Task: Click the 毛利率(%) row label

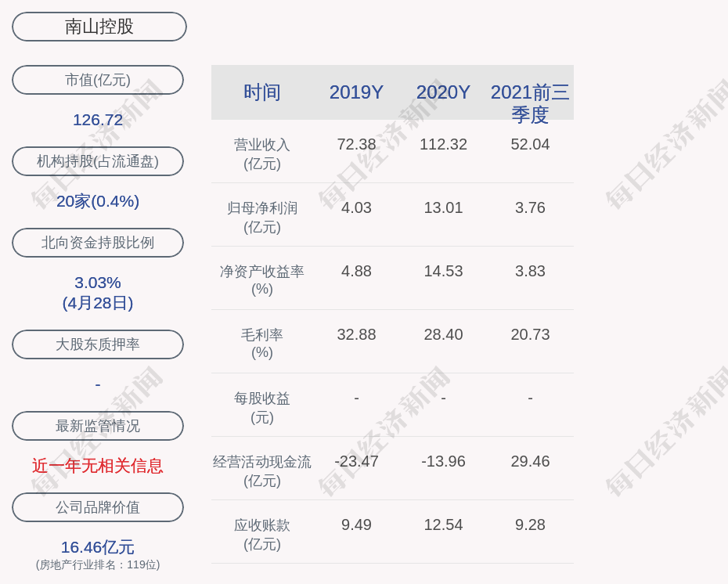Action: (262, 344)
